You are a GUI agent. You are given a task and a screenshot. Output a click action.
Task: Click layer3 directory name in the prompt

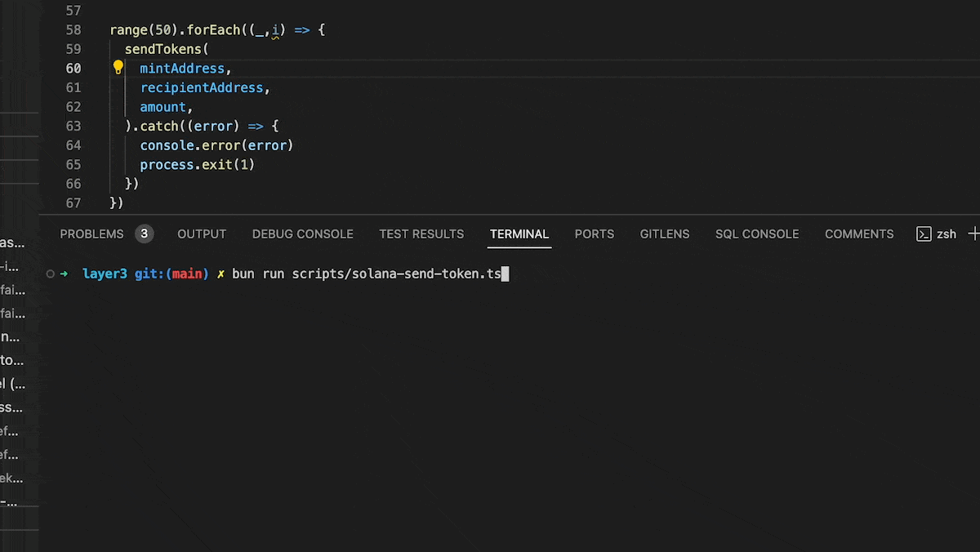pyautogui.click(x=105, y=274)
